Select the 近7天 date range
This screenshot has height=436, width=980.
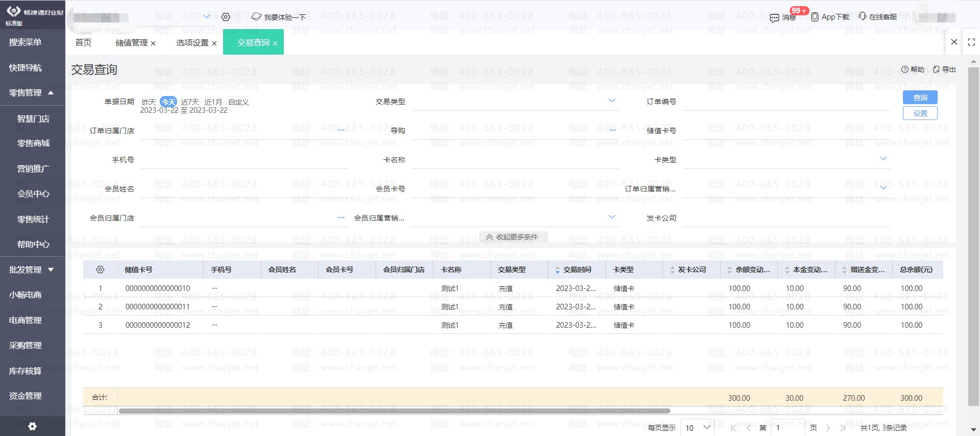point(190,102)
